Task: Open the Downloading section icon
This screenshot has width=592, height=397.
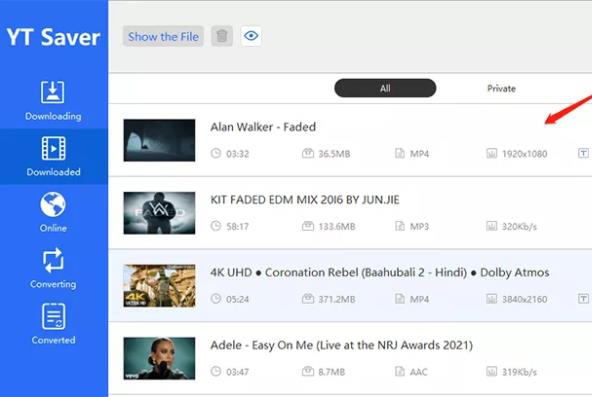Action: [52, 92]
